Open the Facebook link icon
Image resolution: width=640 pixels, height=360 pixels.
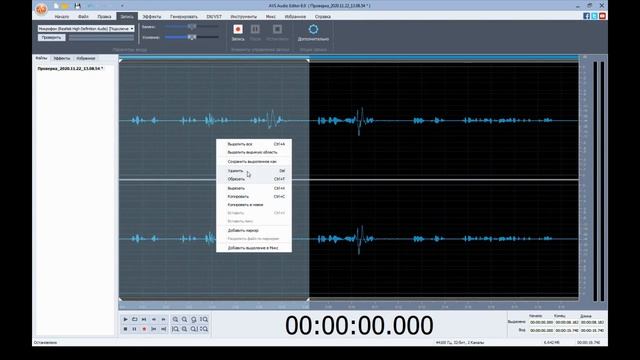click(587, 16)
